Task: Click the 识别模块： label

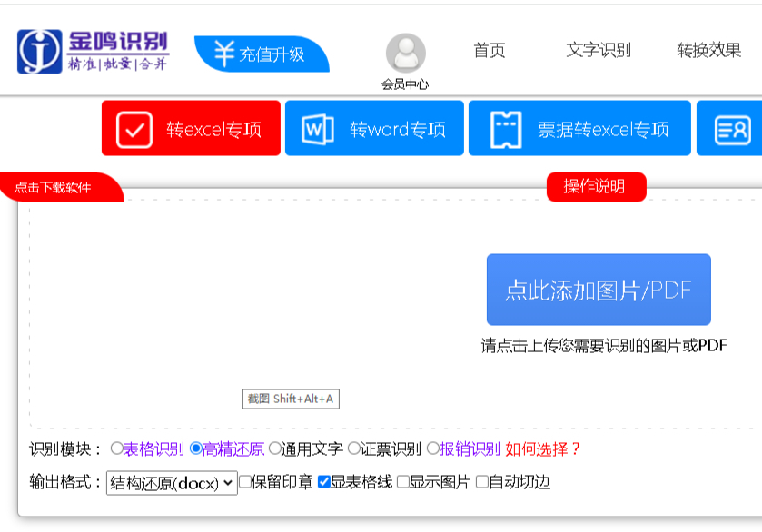Action: click(65, 448)
